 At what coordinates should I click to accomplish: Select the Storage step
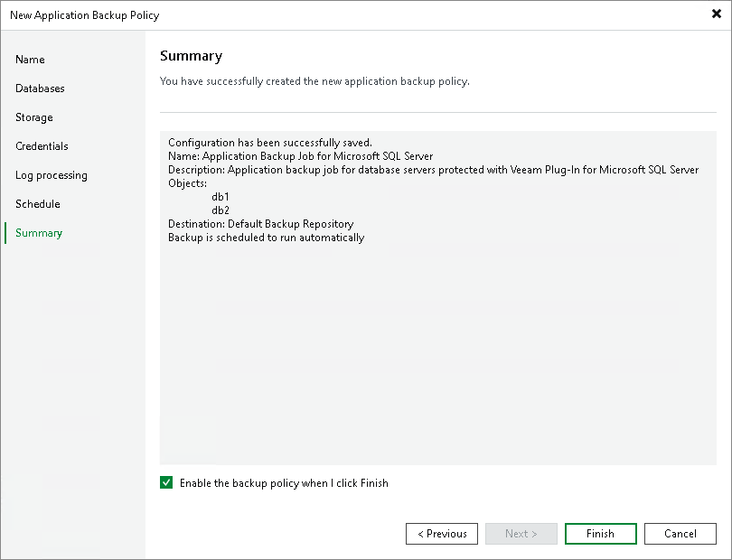point(33,117)
